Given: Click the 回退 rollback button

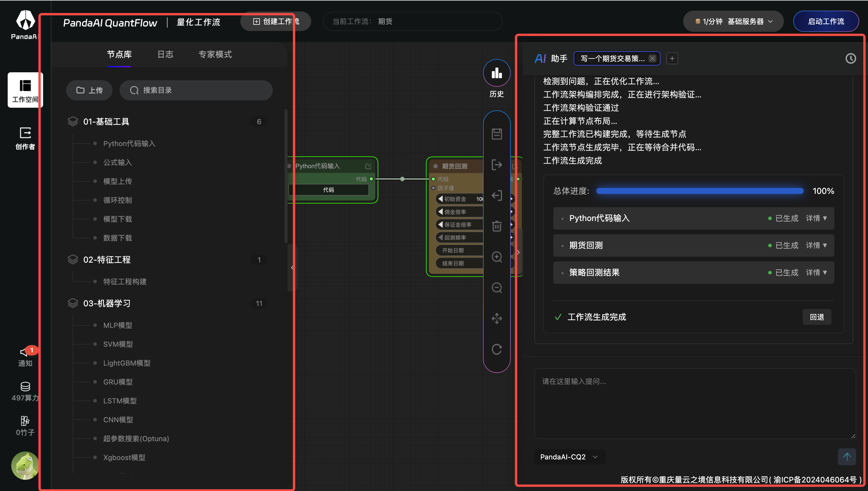Looking at the screenshot, I should coord(817,317).
